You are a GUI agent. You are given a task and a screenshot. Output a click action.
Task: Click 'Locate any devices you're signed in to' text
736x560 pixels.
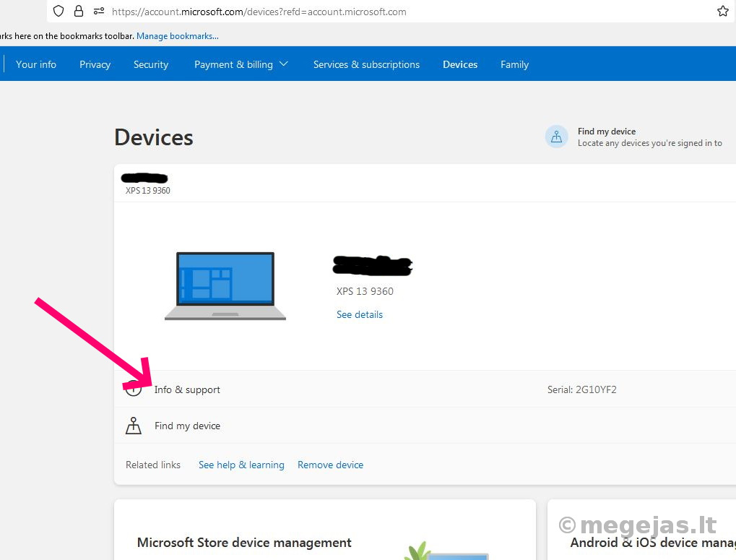[x=649, y=143]
